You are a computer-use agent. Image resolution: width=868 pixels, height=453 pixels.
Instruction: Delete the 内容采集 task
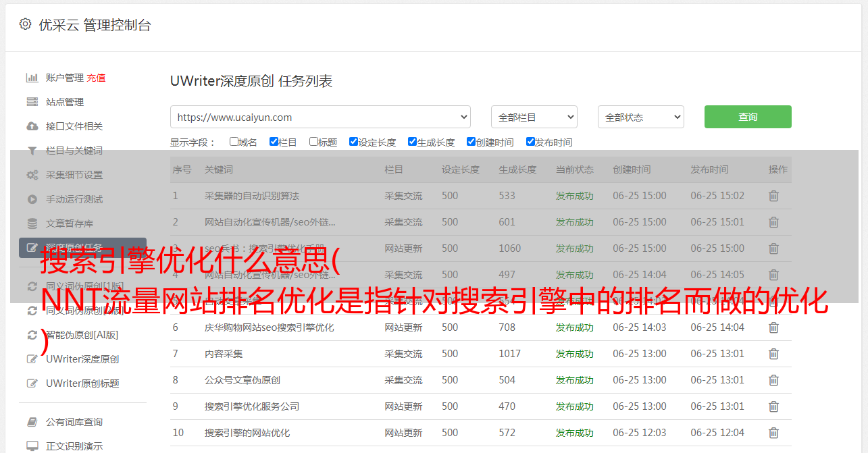coord(774,354)
